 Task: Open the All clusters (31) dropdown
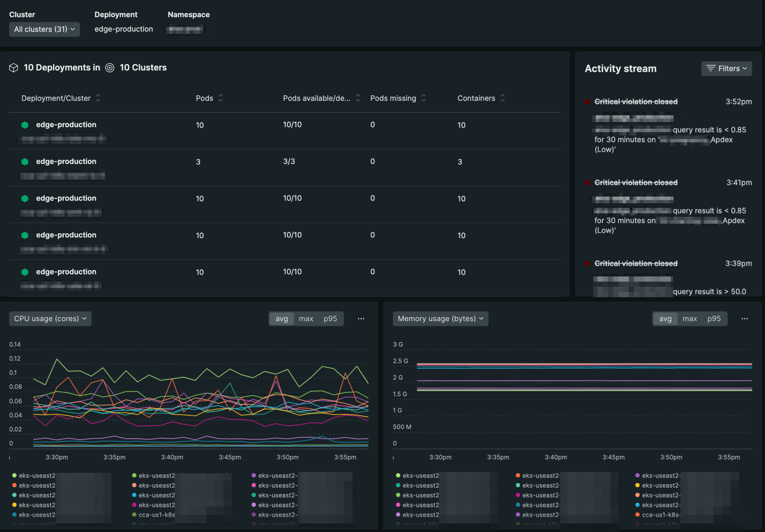(44, 29)
